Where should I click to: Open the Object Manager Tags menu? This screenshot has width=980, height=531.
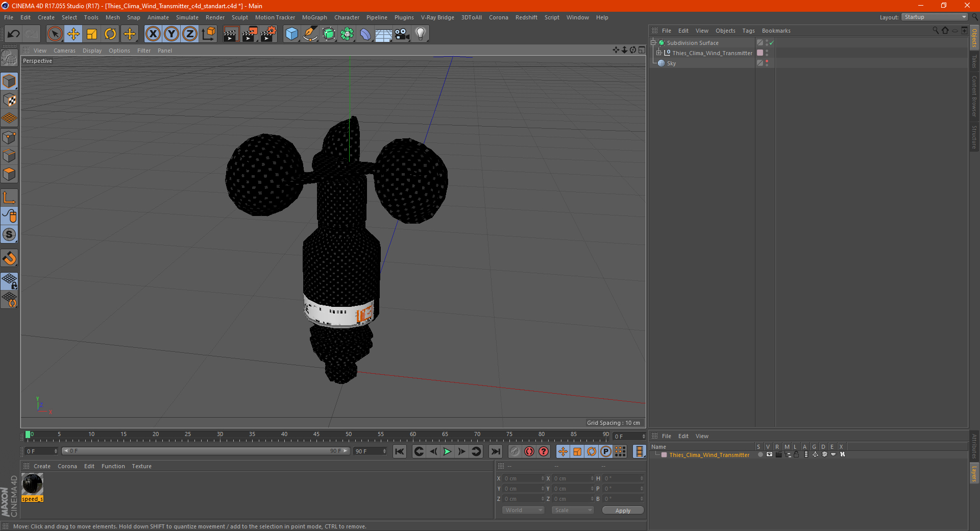click(x=748, y=31)
